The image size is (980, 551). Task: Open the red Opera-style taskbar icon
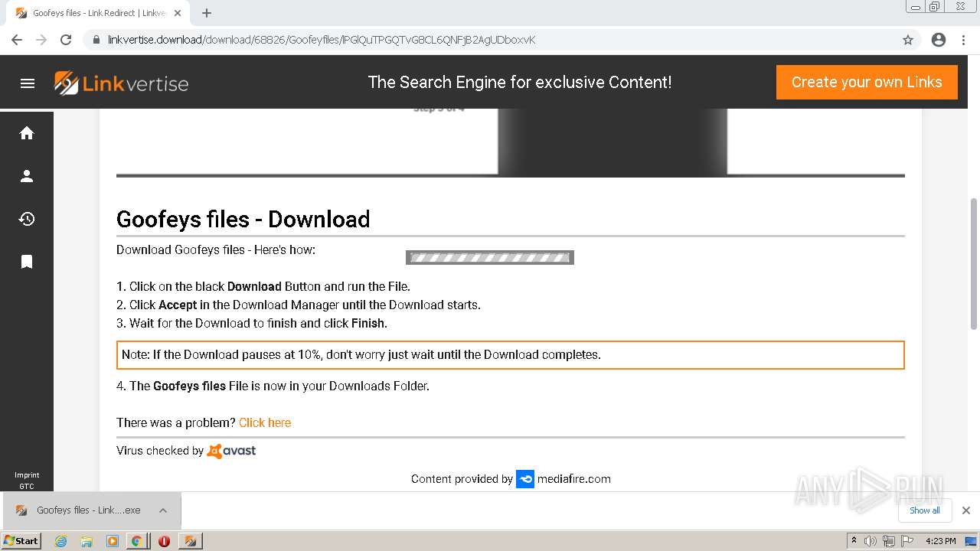pos(164,541)
